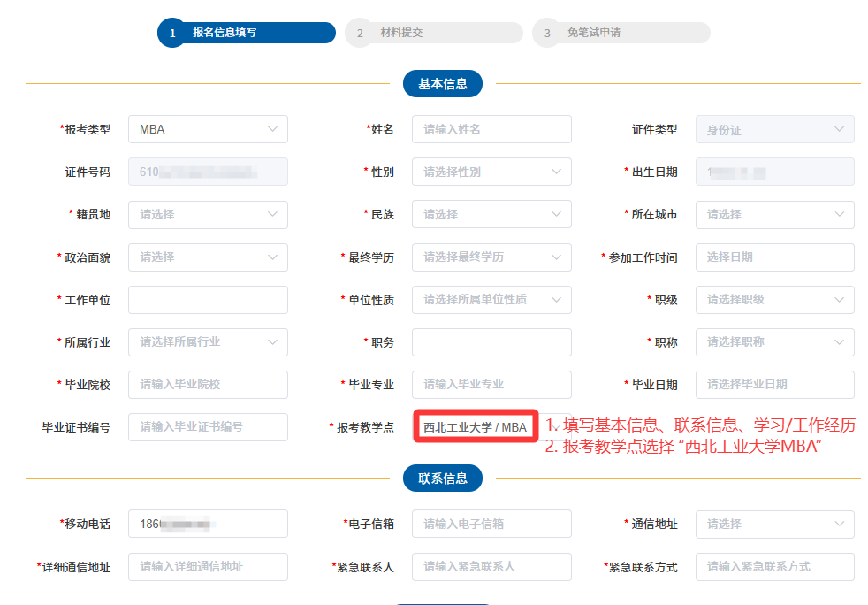Open the 通信地址 dropdown
The width and height of the screenshot is (868, 605).
tap(773, 524)
